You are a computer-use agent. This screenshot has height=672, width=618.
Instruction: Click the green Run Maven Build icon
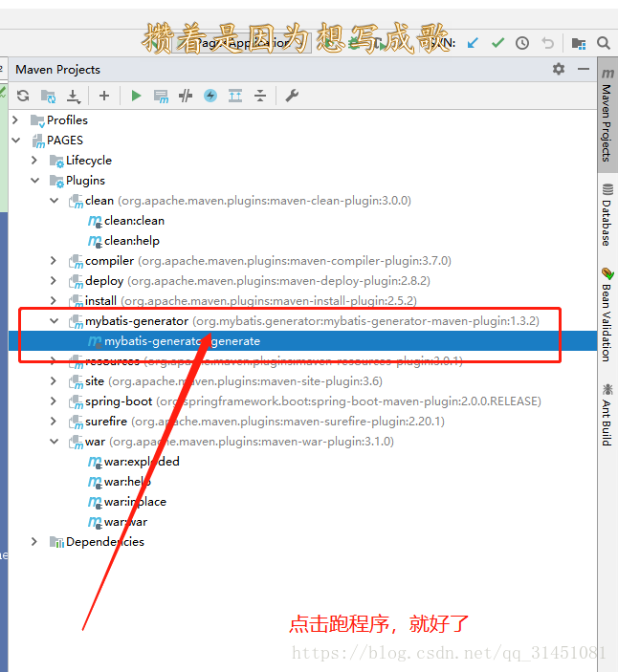[137, 96]
